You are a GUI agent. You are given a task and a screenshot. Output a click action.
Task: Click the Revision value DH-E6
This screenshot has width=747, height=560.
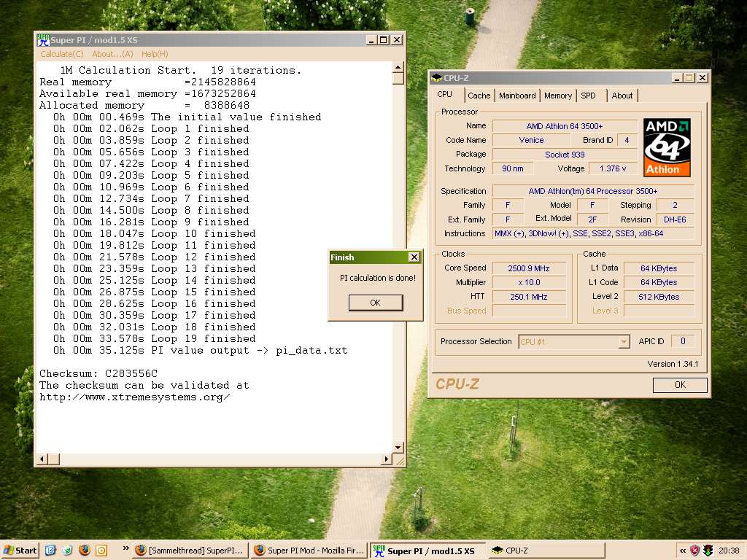(x=675, y=219)
